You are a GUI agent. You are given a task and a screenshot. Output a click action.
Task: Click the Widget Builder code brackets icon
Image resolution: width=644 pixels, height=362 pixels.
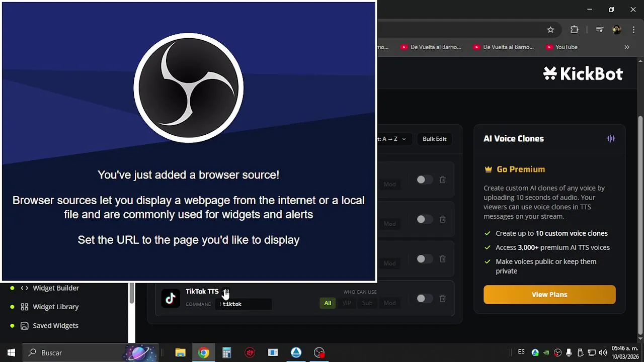[x=24, y=288]
